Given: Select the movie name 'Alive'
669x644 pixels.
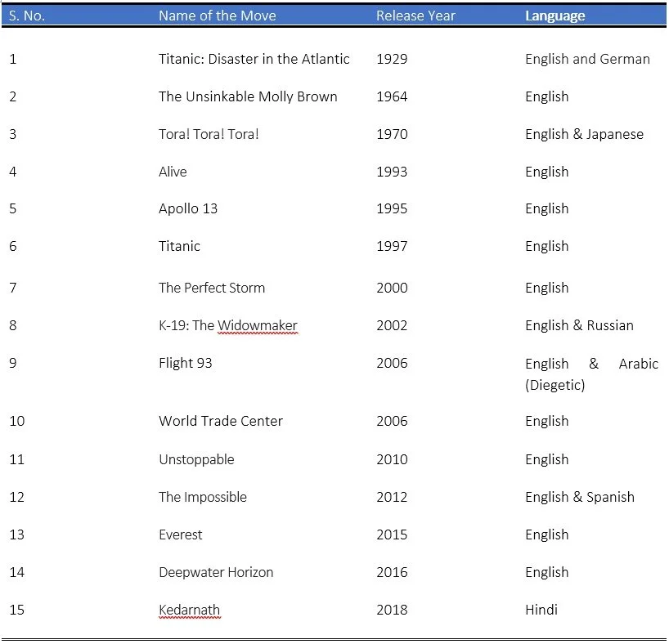Looking at the screenshot, I should point(173,172).
